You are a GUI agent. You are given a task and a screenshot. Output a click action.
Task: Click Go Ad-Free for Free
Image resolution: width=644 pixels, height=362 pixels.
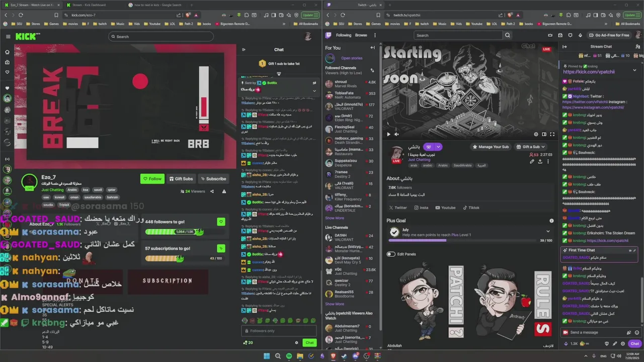[608, 35]
